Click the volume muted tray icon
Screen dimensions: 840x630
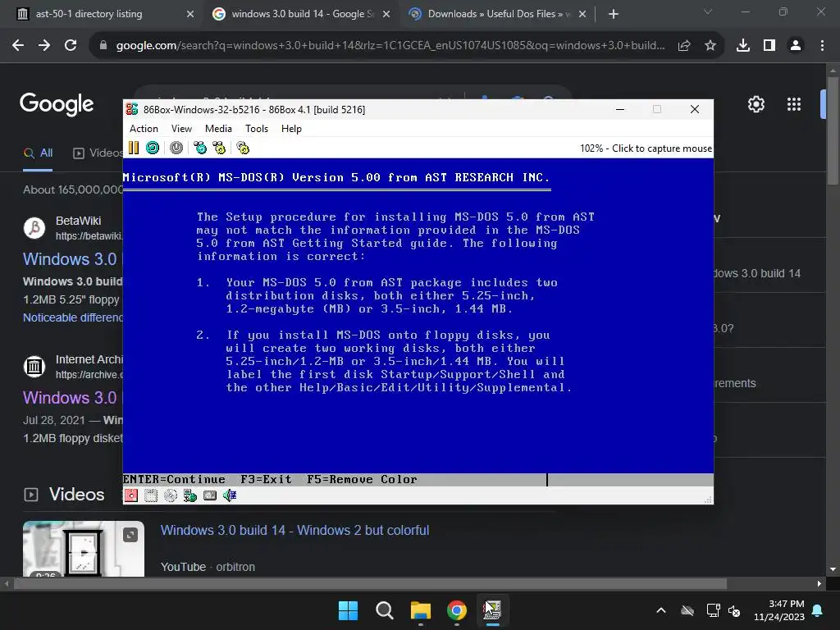point(734,610)
